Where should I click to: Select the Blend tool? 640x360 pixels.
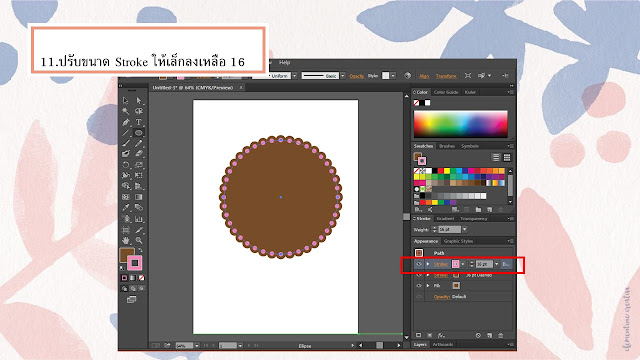pyautogui.click(x=139, y=207)
